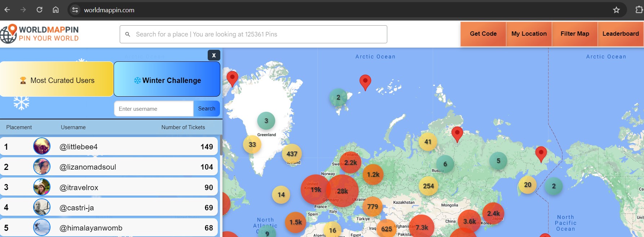Open the 1.2k pin cluster
The width and height of the screenshot is (644, 237).
click(x=373, y=174)
